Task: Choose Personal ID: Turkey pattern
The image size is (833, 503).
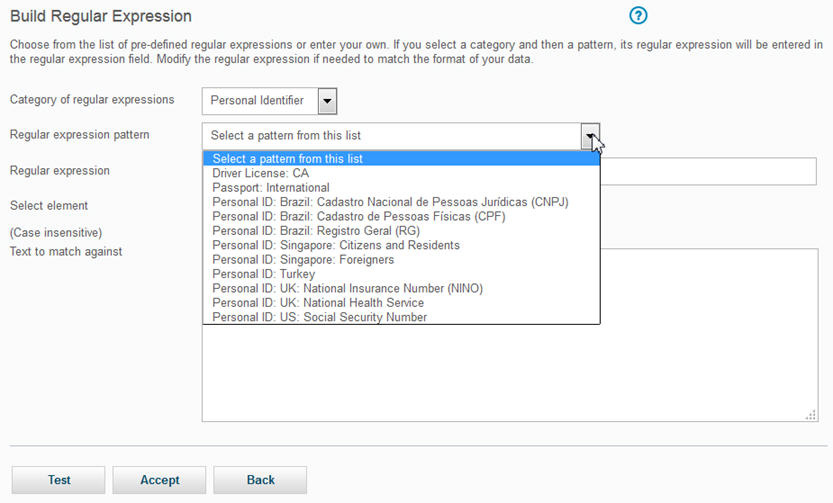Action: tap(264, 274)
